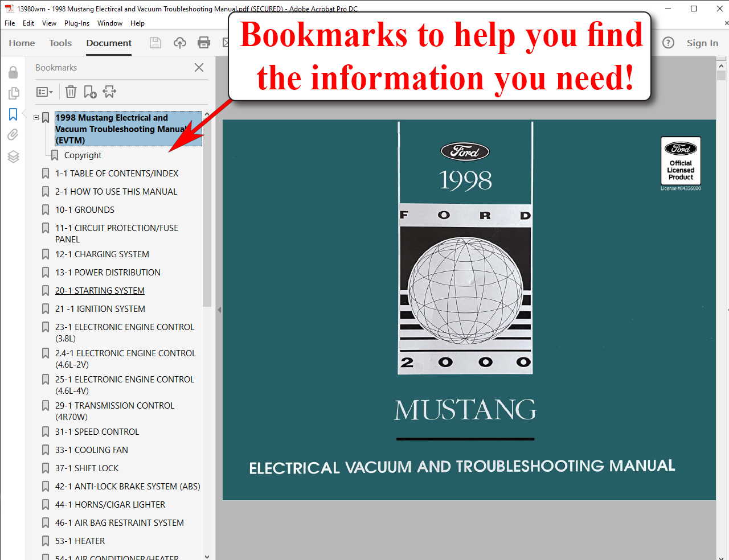Click the bookmarks panel scrollbar thumb
The width and height of the screenshot is (729, 560).
[207, 213]
